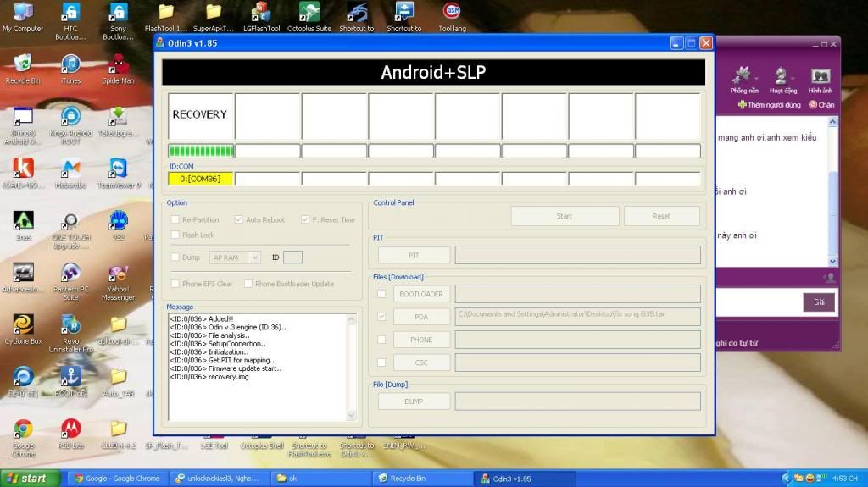Open the SuperApkT... desktop folder
This screenshot has height=487, width=868.
(x=213, y=17)
